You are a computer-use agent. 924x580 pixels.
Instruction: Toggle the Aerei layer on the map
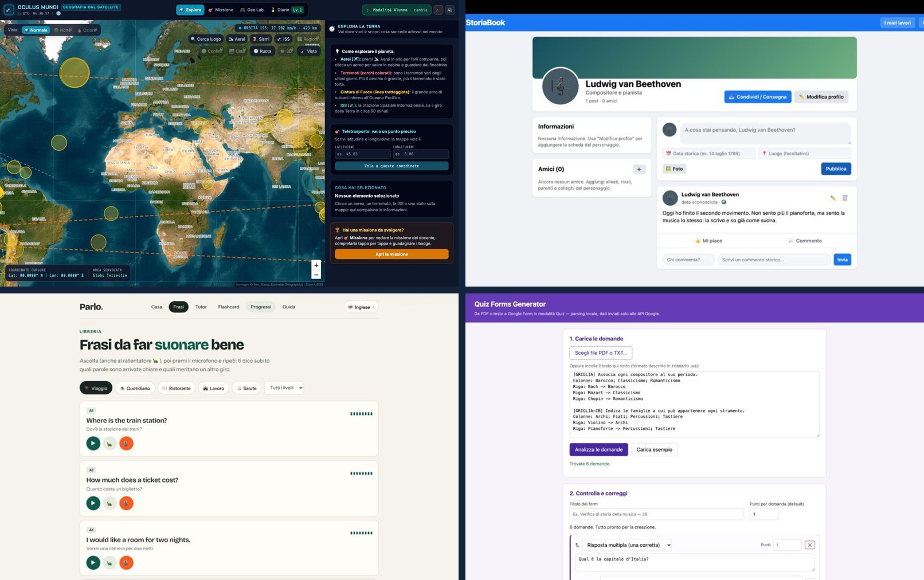[x=237, y=39]
